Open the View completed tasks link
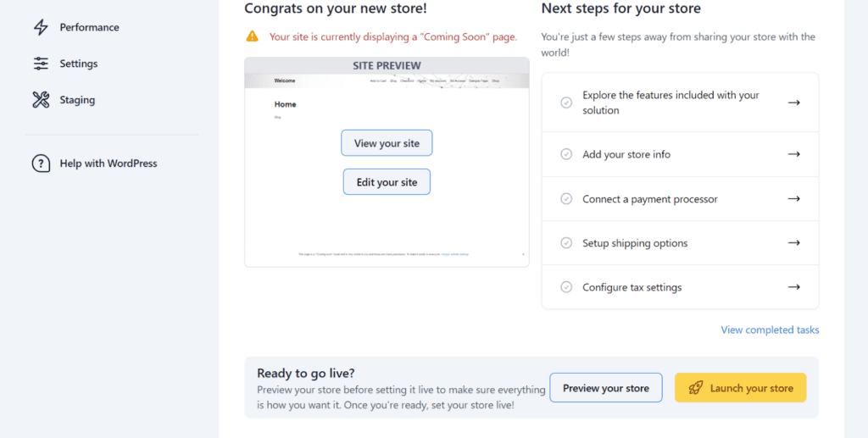 [770, 330]
